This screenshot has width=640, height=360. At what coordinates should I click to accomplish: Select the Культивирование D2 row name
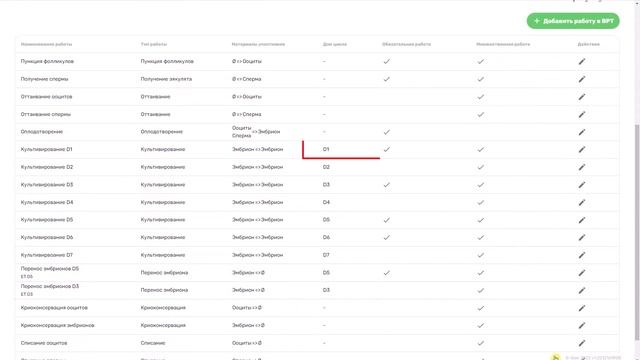(47, 167)
